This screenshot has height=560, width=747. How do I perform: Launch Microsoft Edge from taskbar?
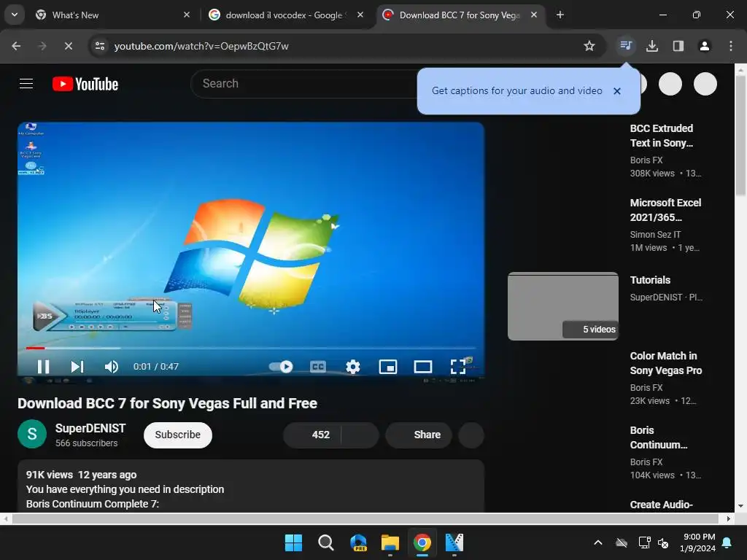(x=358, y=542)
